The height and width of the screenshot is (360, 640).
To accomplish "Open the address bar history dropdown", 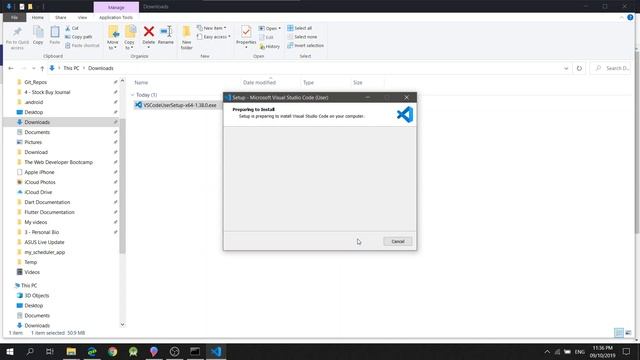I will point(566,68).
